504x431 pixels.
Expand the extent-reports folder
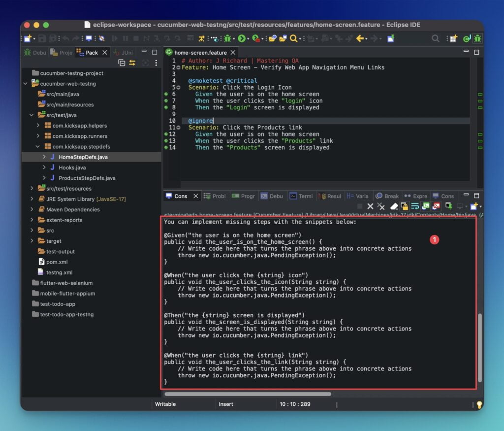point(31,220)
